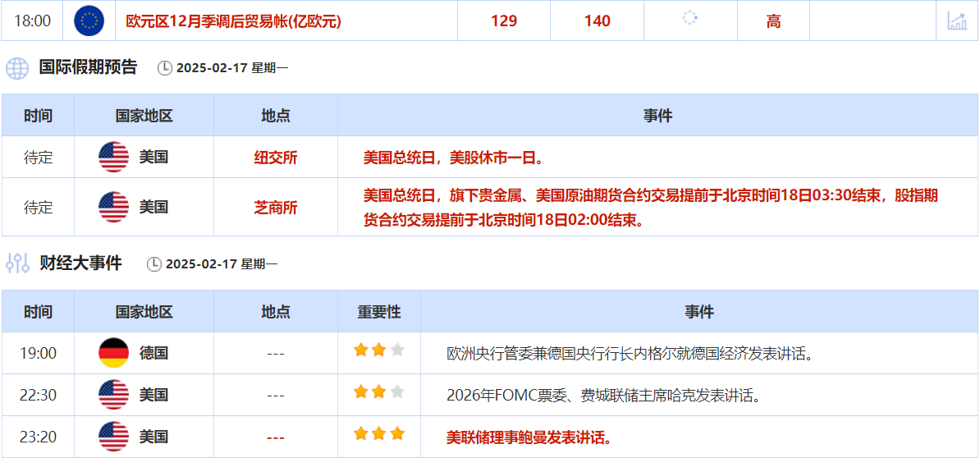Click the 芝商所 location cell

276,208
